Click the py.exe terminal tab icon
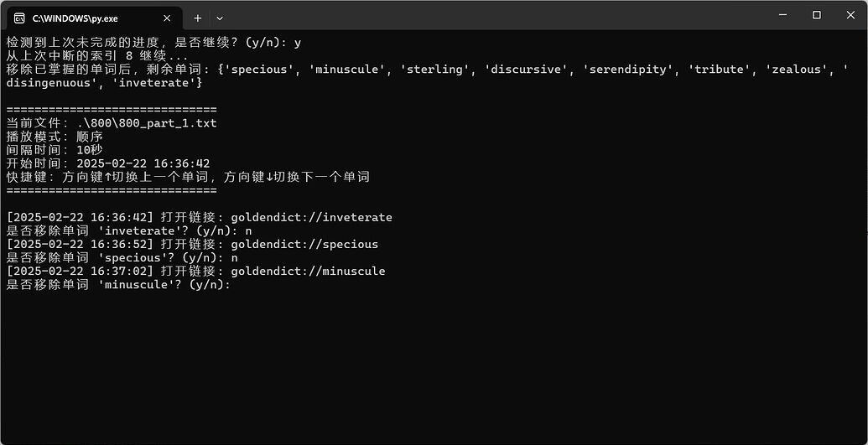This screenshot has height=445, width=868. [19, 18]
